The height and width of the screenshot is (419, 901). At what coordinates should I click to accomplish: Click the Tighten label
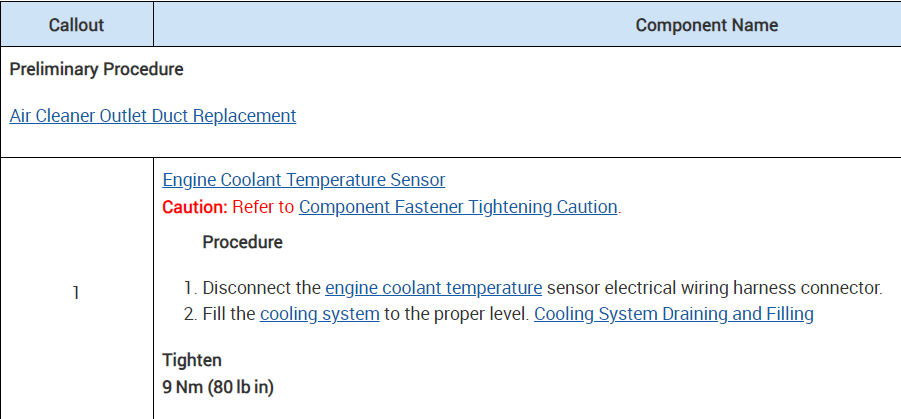click(x=192, y=360)
